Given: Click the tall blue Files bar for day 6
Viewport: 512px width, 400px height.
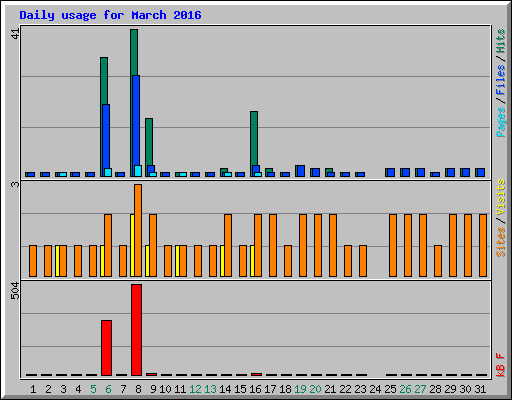Looking at the screenshot, I should tap(106, 137).
